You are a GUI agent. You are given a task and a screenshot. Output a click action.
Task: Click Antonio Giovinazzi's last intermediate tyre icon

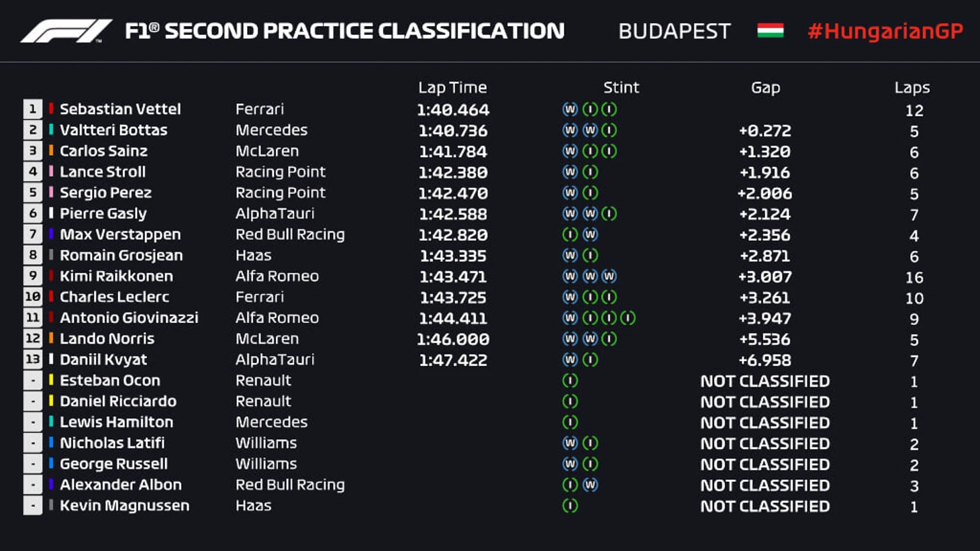click(628, 317)
